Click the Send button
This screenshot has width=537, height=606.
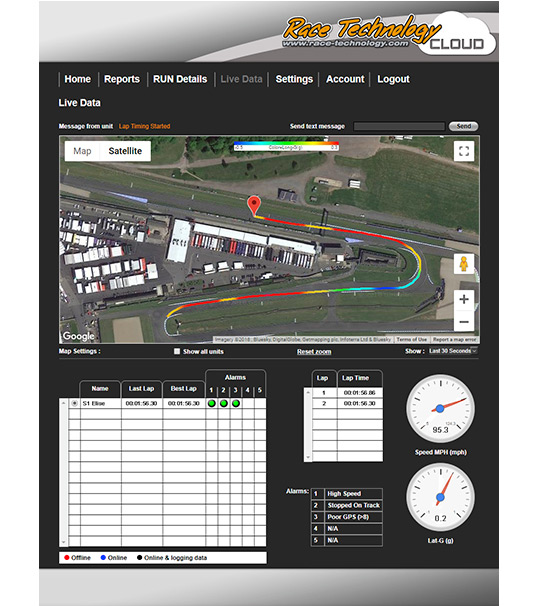(x=464, y=126)
